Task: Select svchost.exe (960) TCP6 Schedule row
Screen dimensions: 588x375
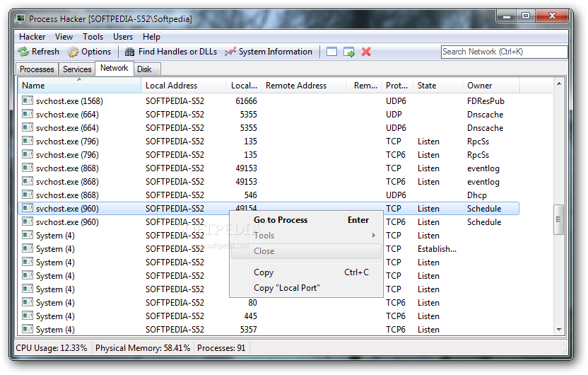Action: 268,222
